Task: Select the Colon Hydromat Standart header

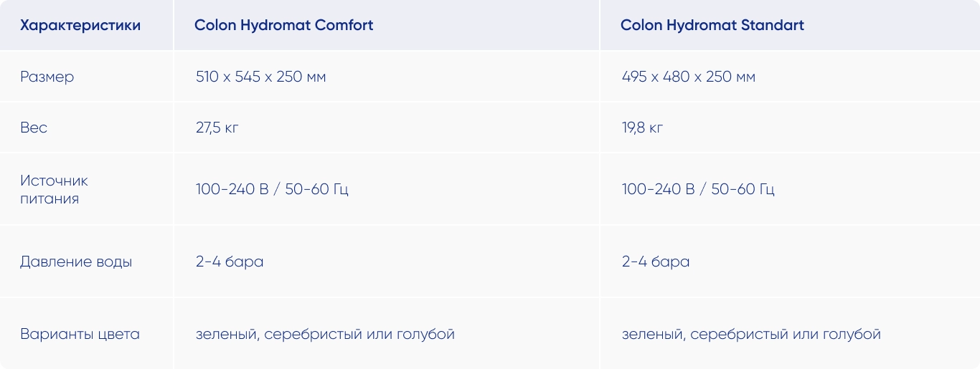Action: pos(712,26)
